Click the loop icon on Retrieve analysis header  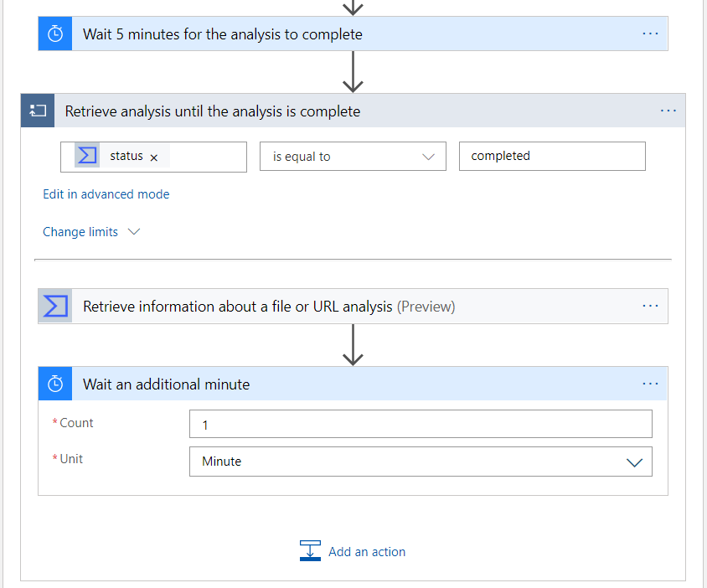(x=37, y=111)
